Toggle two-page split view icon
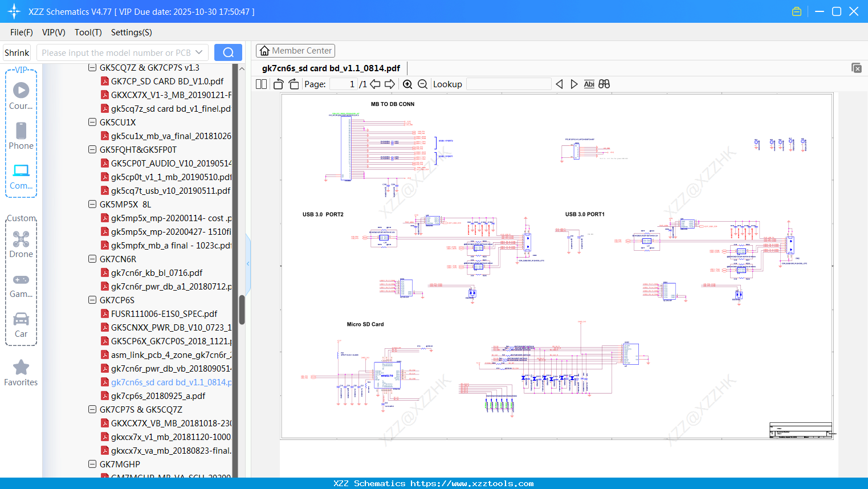 [x=261, y=84]
